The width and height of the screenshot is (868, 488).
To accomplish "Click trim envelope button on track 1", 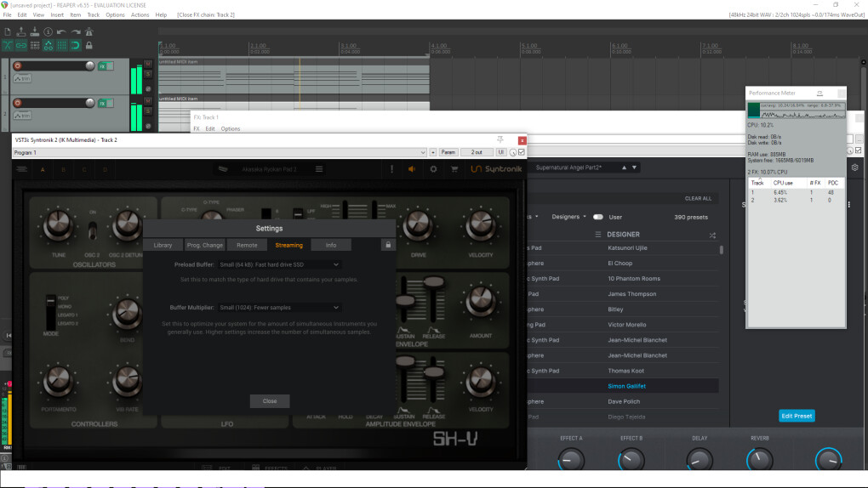I will click(x=22, y=78).
